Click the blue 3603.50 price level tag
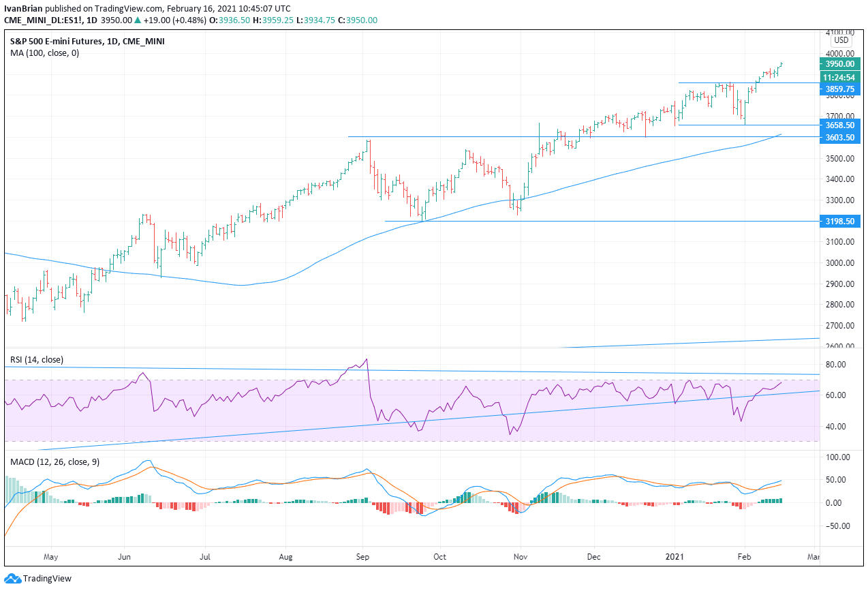Screen dimensions: 868x591 tap(840, 138)
